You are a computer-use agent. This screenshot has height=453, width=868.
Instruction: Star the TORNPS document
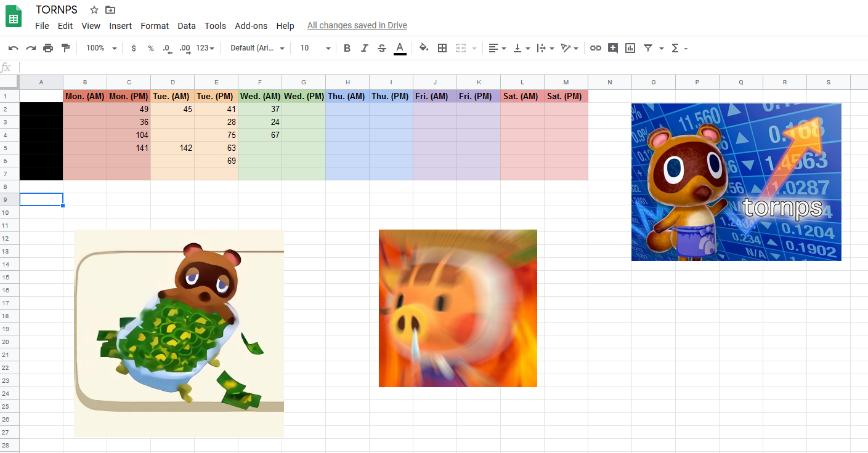[x=94, y=10]
